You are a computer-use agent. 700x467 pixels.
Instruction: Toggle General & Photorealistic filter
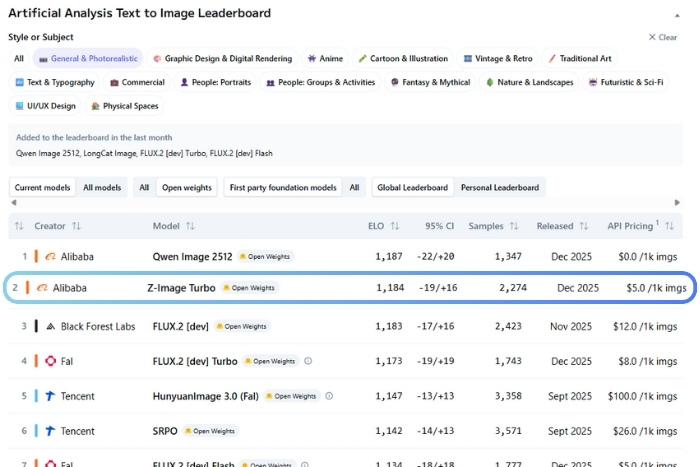(x=88, y=58)
